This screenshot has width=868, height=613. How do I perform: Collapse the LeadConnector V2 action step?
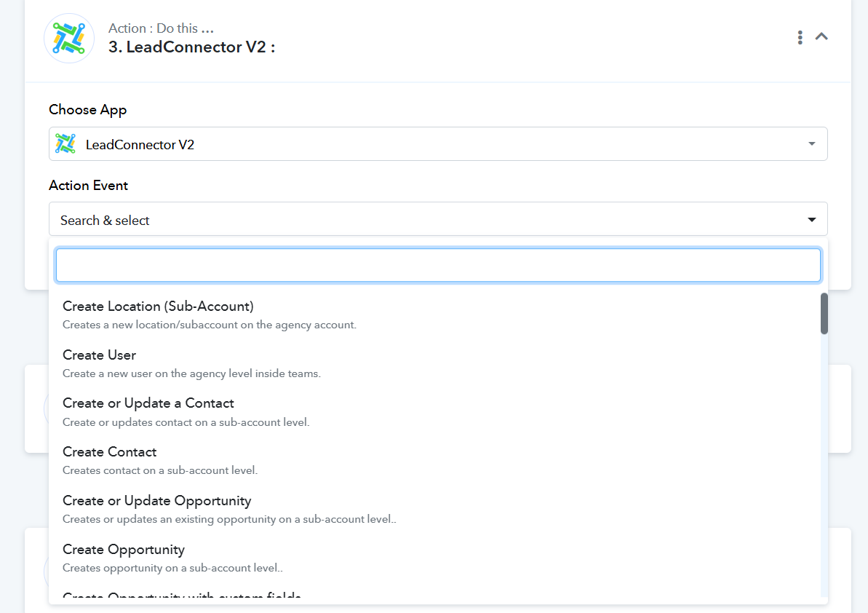point(821,36)
